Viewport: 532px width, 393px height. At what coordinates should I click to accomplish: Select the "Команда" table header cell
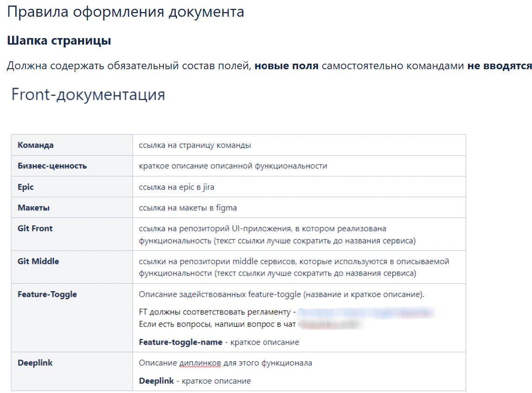coord(72,145)
